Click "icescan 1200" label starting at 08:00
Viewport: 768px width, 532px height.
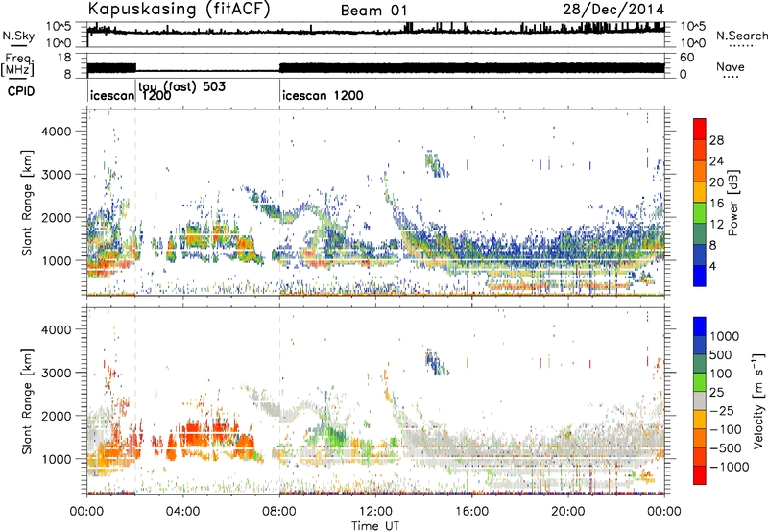(323, 95)
